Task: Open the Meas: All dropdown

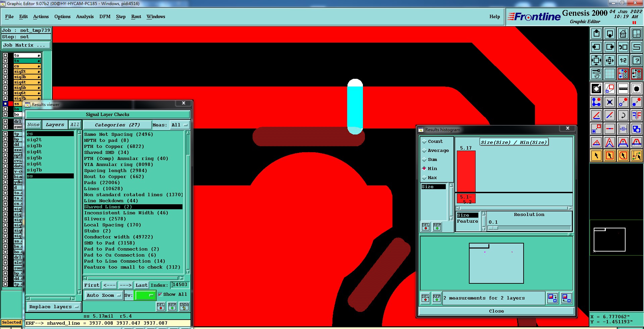Action: (179, 125)
